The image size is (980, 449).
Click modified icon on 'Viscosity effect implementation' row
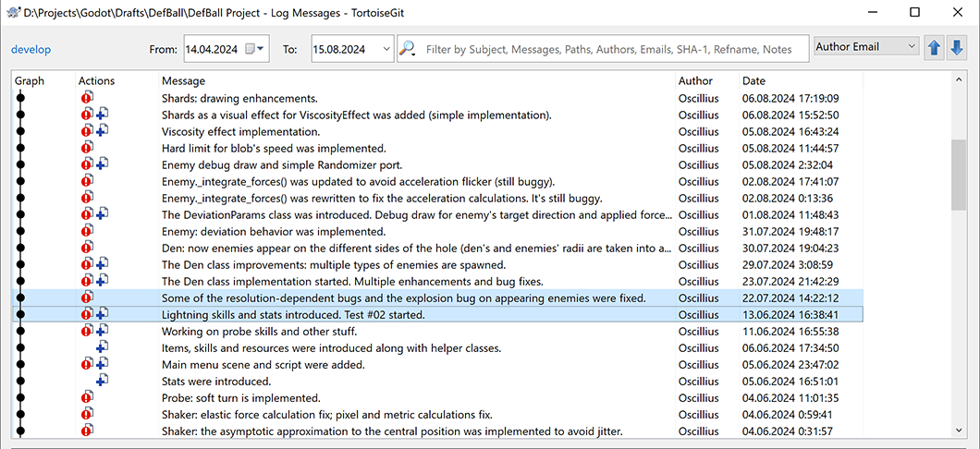point(87,130)
